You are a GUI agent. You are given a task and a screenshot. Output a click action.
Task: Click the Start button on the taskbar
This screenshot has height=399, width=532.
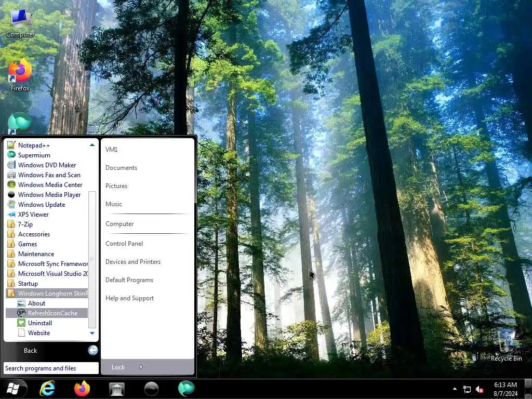click(x=13, y=389)
